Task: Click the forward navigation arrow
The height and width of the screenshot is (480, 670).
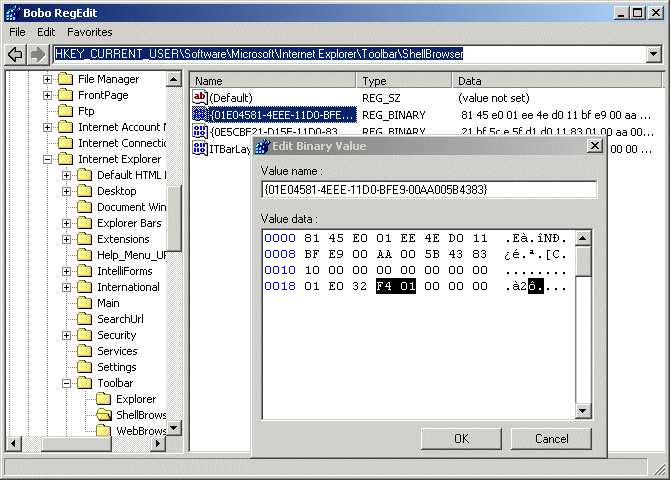Action: tap(38, 54)
